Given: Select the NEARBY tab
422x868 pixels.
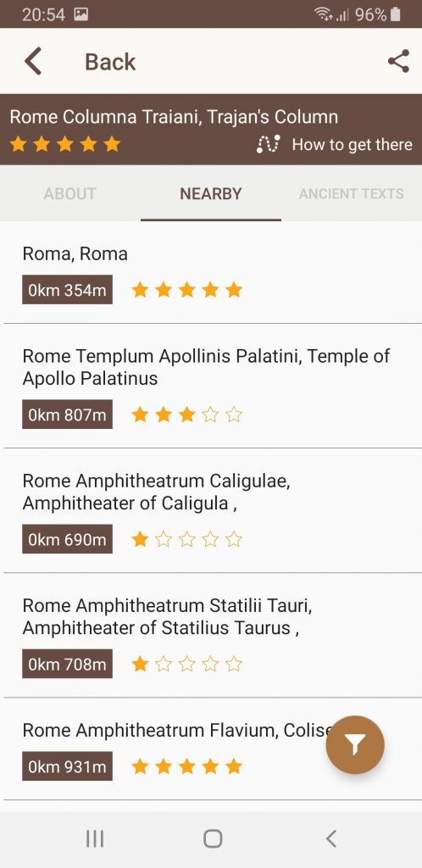Looking at the screenshot, I should tap(211, 194).
